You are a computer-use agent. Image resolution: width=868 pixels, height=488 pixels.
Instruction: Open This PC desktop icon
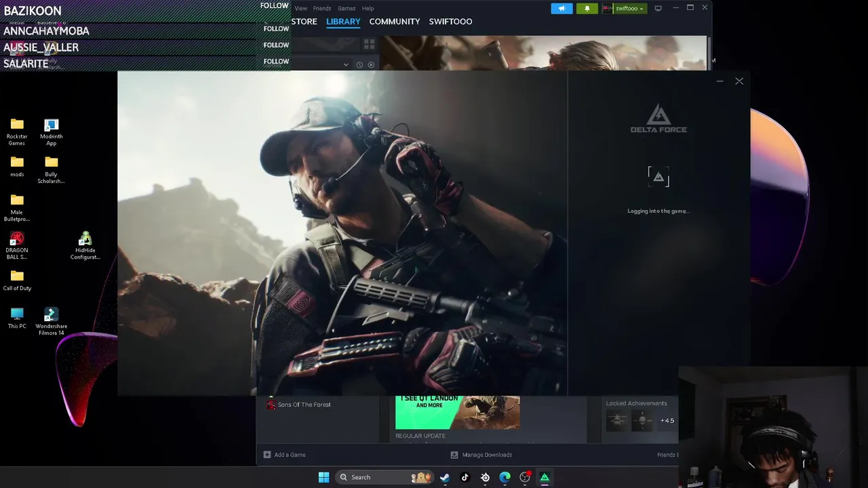tap(17, 318)
